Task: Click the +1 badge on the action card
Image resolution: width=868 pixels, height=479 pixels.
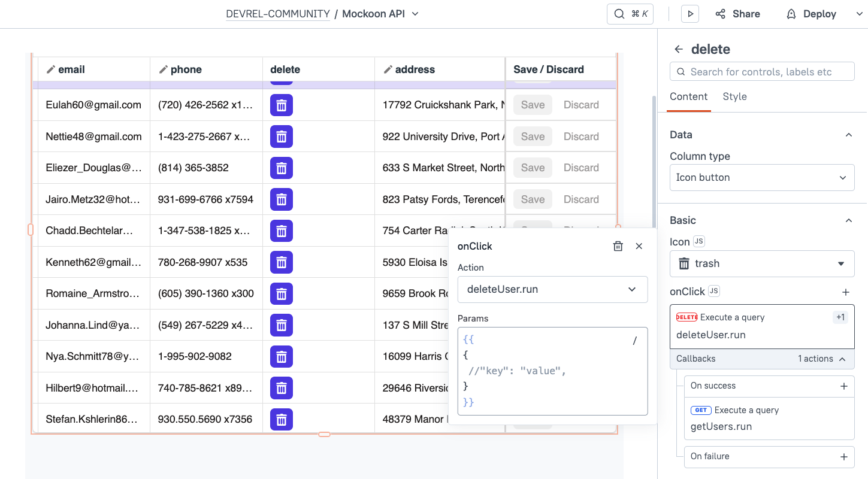Action: (840, 317)
